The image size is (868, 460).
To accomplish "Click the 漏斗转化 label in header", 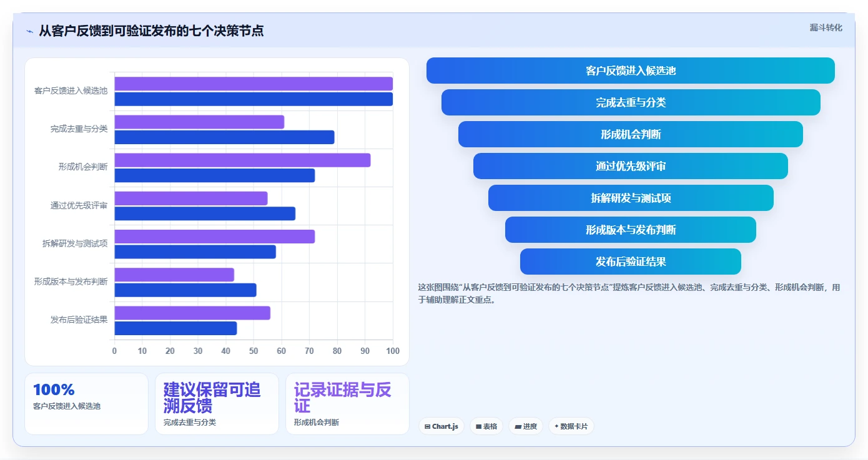I will click(826, 27).
